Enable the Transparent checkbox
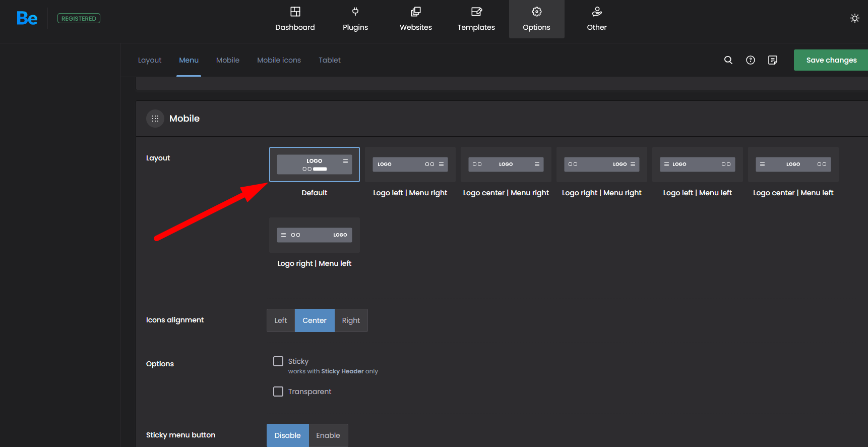 click(x=278, y=392)
